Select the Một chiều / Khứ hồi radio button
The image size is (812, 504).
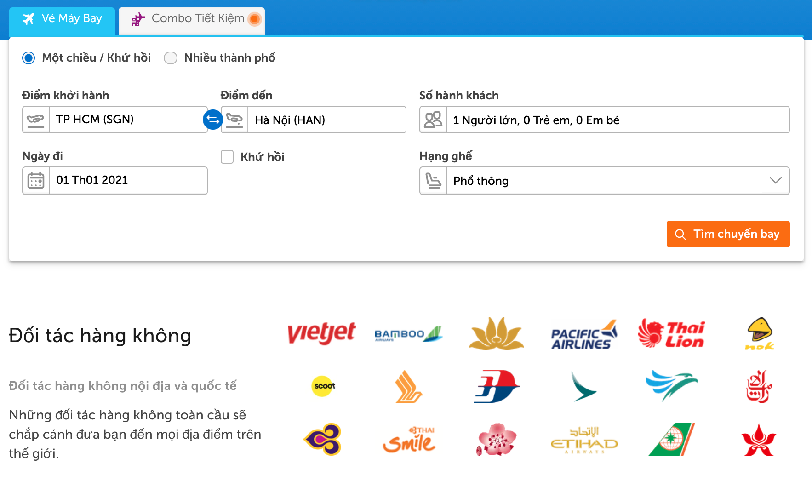coord(29,58)
